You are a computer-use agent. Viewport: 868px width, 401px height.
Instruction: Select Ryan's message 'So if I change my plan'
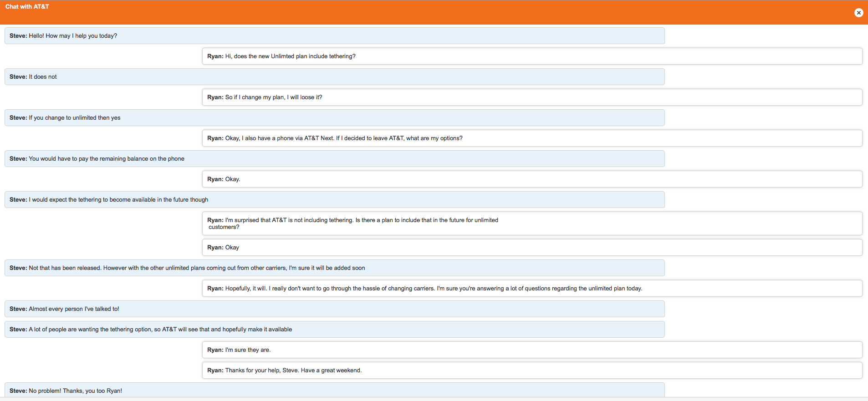532,97
